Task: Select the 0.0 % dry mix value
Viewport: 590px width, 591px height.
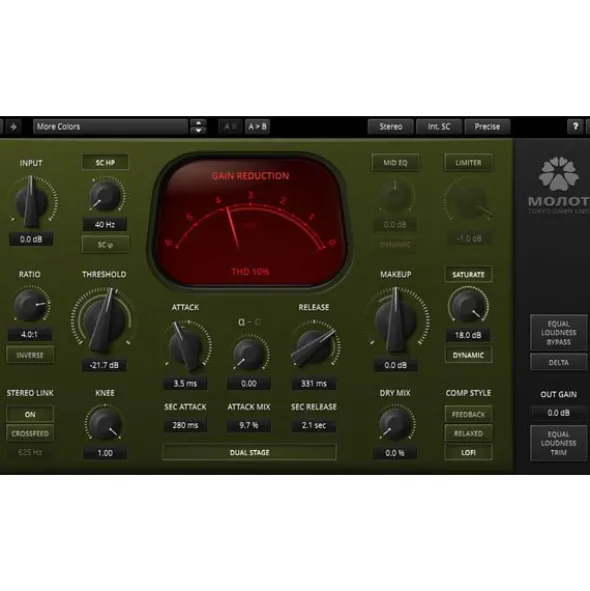Action: (395, 453)
